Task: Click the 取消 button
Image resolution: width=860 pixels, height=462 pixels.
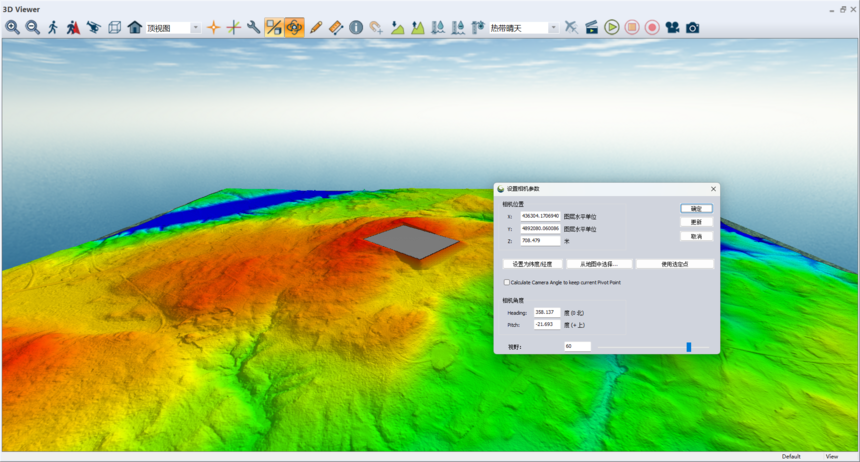Action: (x=696, y=236)
